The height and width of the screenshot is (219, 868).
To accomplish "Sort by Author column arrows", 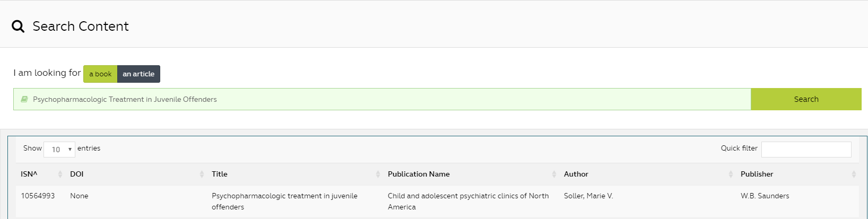I will click(x=731, y=174).
